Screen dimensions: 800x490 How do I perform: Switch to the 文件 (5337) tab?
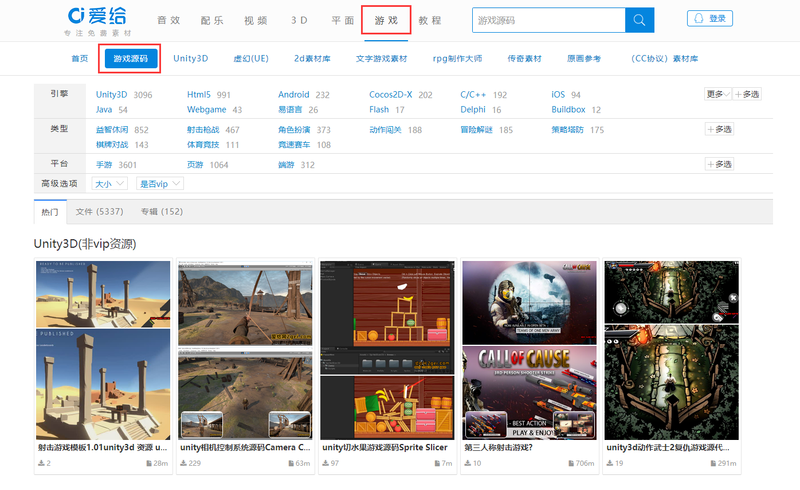tap(99, 212)
